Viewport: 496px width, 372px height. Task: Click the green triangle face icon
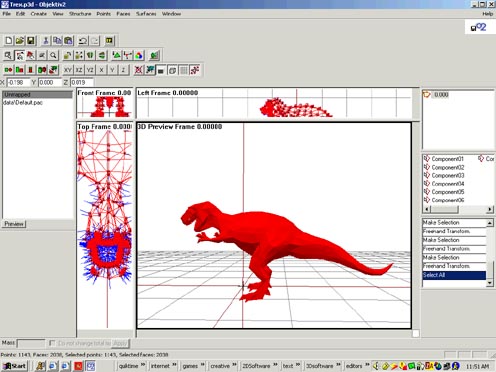point(116,55)
